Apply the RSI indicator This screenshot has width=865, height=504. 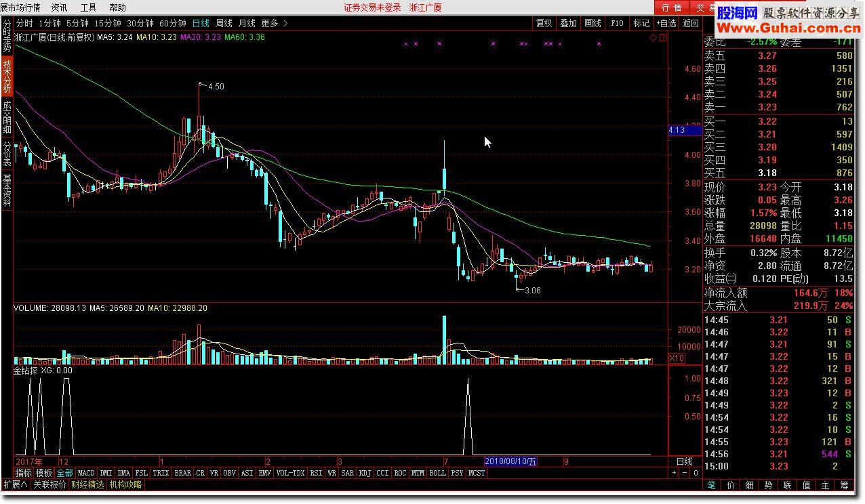[316, 473]
